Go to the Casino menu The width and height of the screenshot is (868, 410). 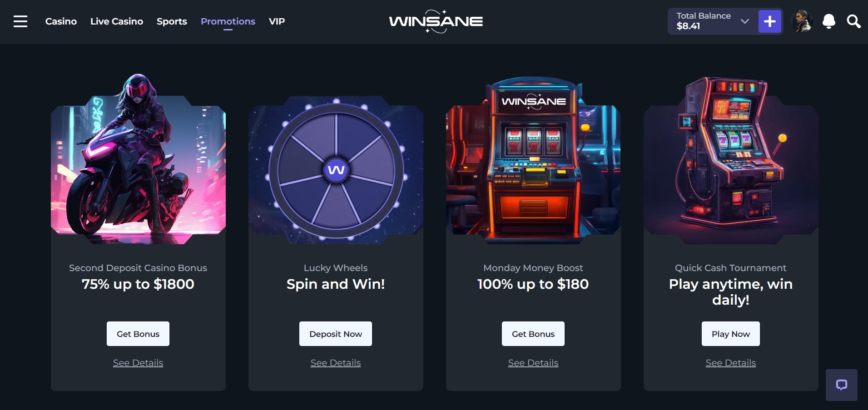pos(61,21)
